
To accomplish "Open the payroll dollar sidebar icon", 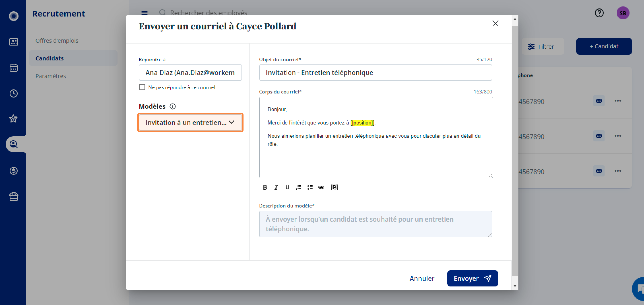I will point(13,171).
